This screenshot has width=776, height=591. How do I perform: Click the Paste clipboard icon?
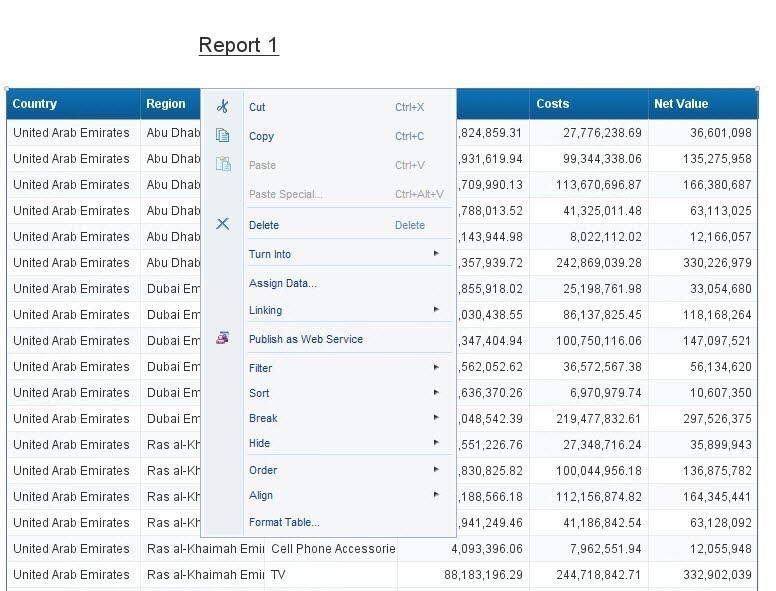pyautogui.click(x=223, y=165)
